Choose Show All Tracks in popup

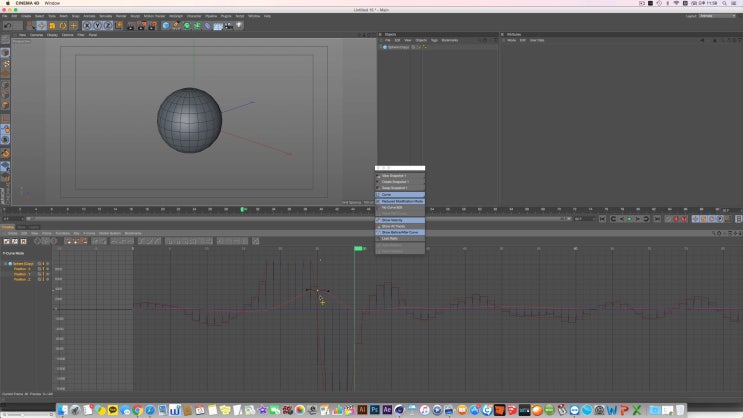point(400,227)
